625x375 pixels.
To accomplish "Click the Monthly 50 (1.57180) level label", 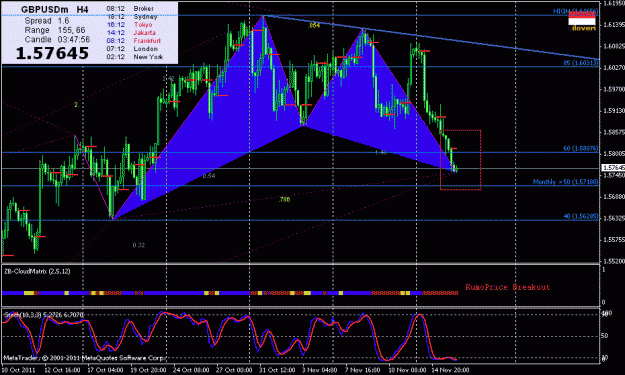I will [x=566, y=182].
